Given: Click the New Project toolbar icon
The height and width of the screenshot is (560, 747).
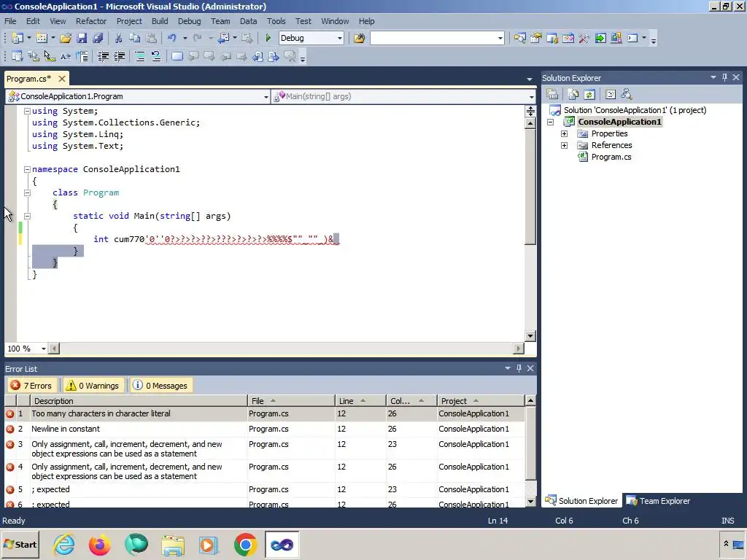Looking at the screenshot, I should click(18, 38).
